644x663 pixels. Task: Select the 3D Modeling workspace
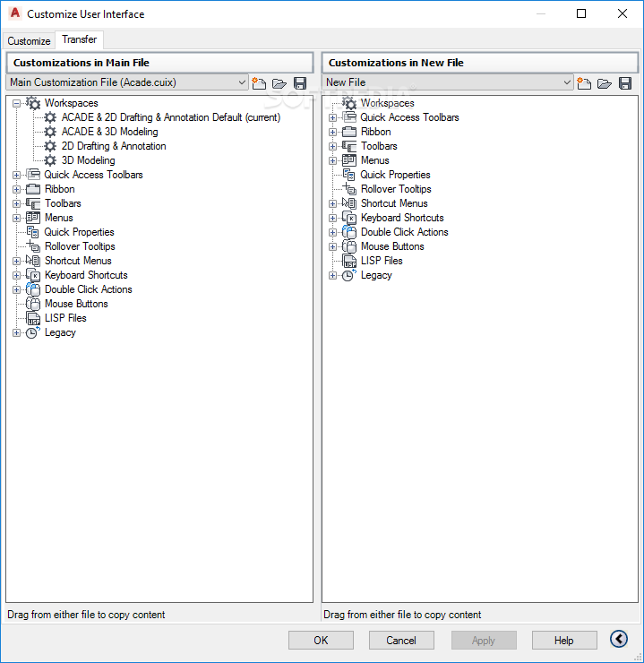tap(89, 160)
